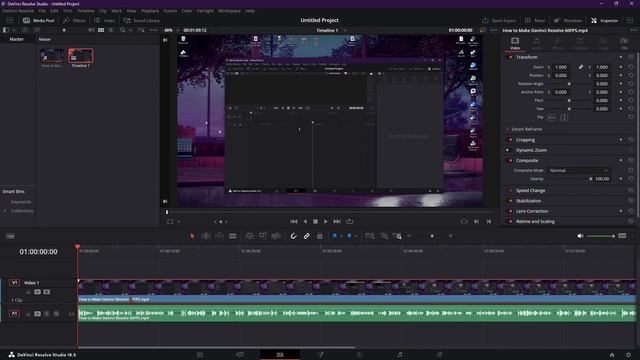This screenshot has width=640, height=360.
Task: Toggle Linked Selection chain icon
Action: [307, 236]
